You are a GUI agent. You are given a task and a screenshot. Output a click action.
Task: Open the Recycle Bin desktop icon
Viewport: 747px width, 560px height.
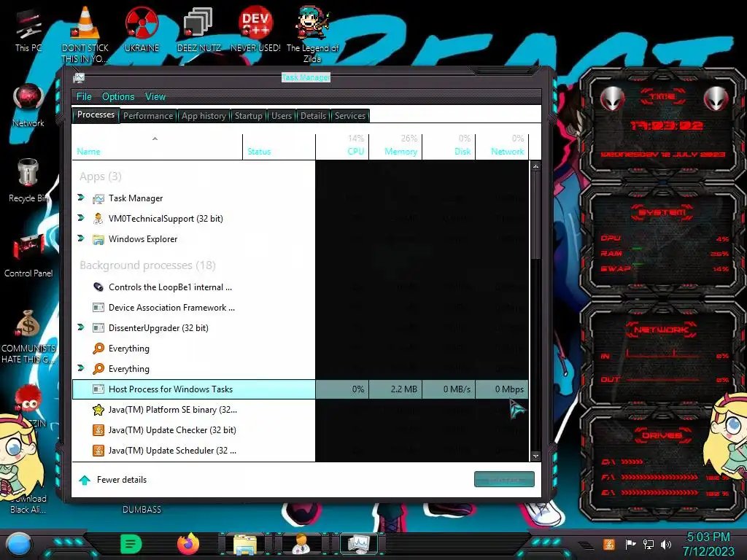click(28, 180)
